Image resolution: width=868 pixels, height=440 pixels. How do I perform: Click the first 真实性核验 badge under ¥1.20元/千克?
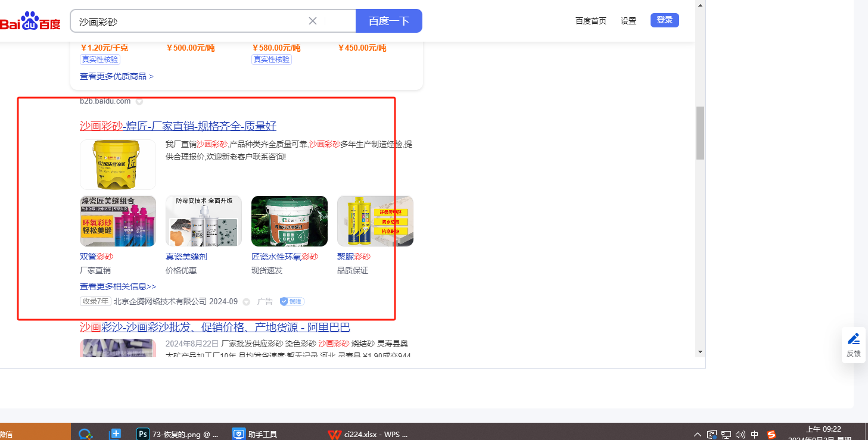click(x=100, y=60)
